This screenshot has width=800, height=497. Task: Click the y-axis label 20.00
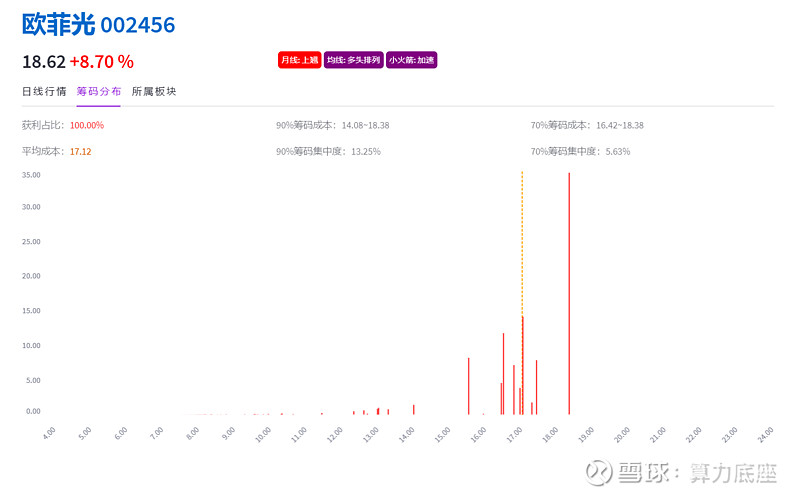pos(31,276)
